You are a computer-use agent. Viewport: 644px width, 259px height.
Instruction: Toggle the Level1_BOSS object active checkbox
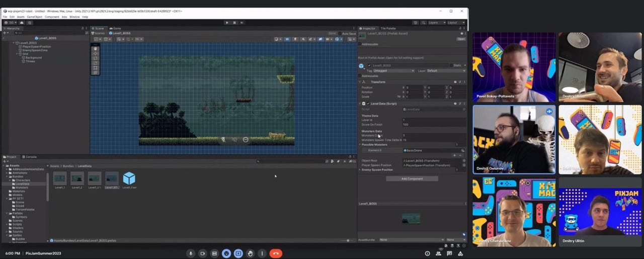click(x=369, y=66)
